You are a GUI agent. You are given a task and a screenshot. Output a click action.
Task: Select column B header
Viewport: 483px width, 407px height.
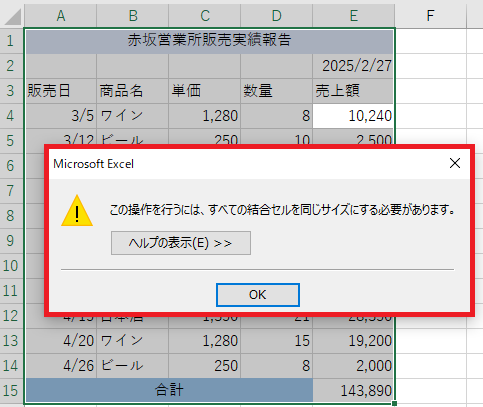[133, 15]
